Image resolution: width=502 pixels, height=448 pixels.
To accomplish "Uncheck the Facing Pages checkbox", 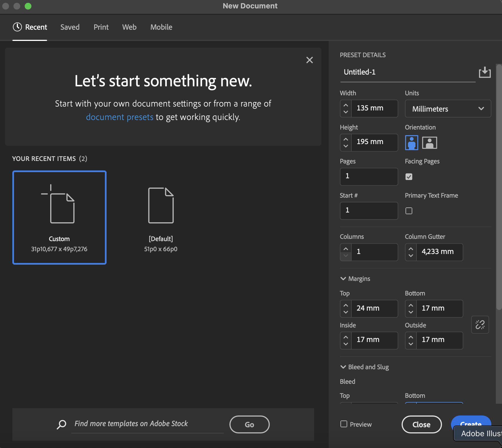I will (409, 177).
